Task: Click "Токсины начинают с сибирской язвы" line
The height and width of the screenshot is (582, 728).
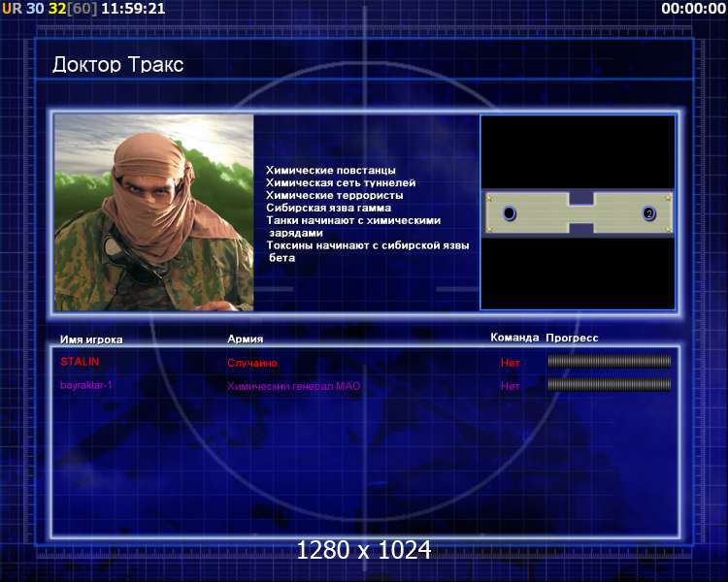Action: pos(368,245)
